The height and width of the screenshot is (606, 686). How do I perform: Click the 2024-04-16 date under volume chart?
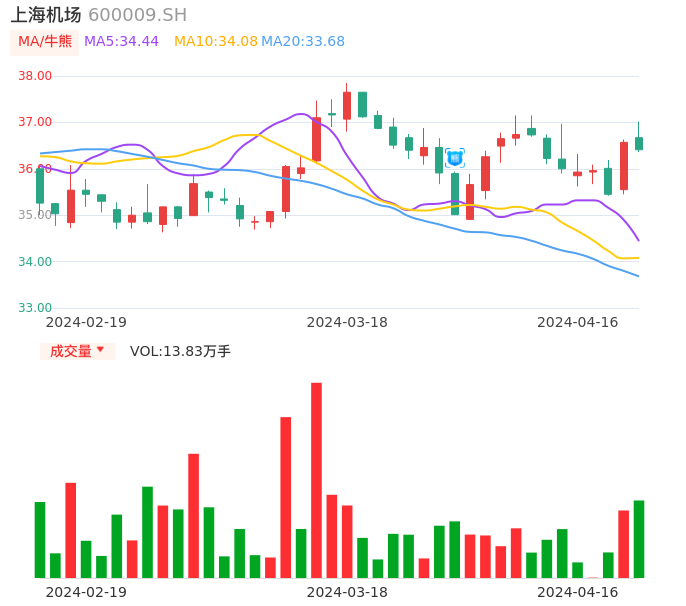(x=578, y=592)
